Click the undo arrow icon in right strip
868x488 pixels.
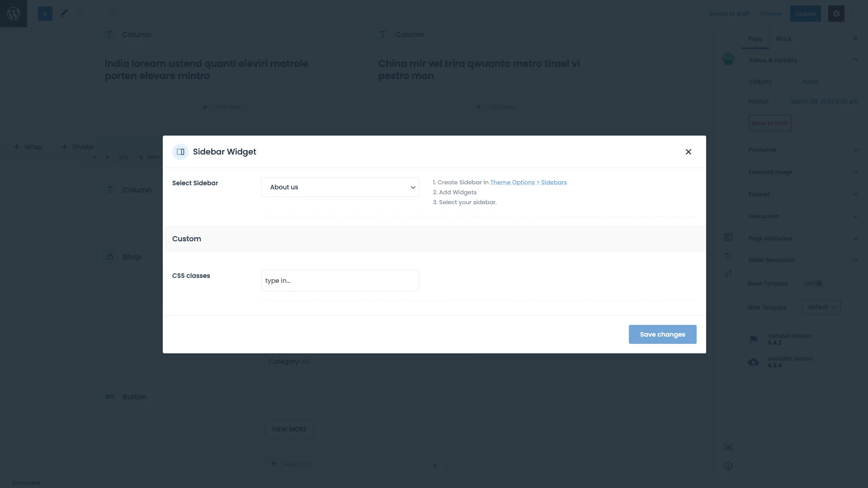click(x=728, y=255)
